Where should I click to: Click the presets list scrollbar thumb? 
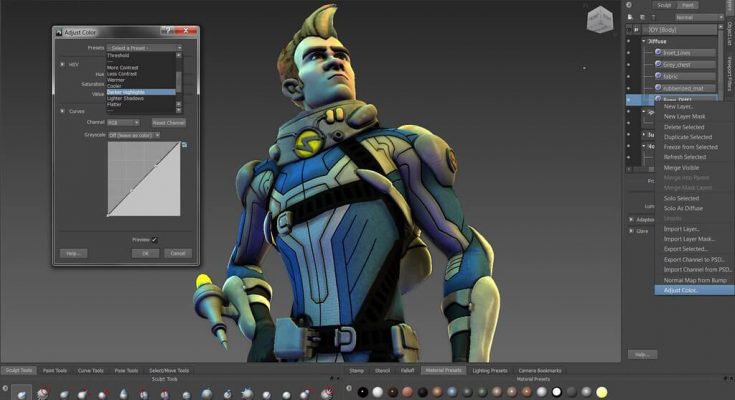(179, 82)
